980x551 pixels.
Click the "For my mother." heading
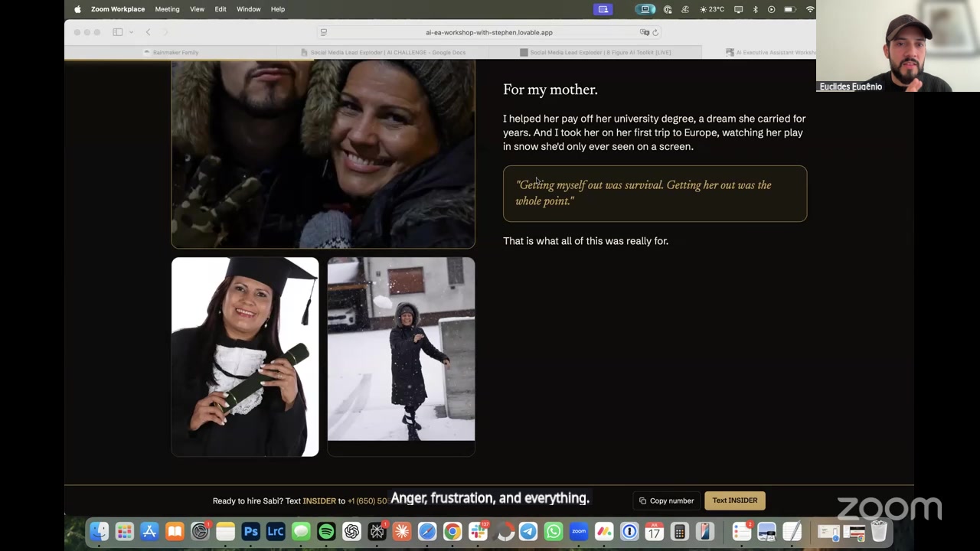[x=550, y=90]
